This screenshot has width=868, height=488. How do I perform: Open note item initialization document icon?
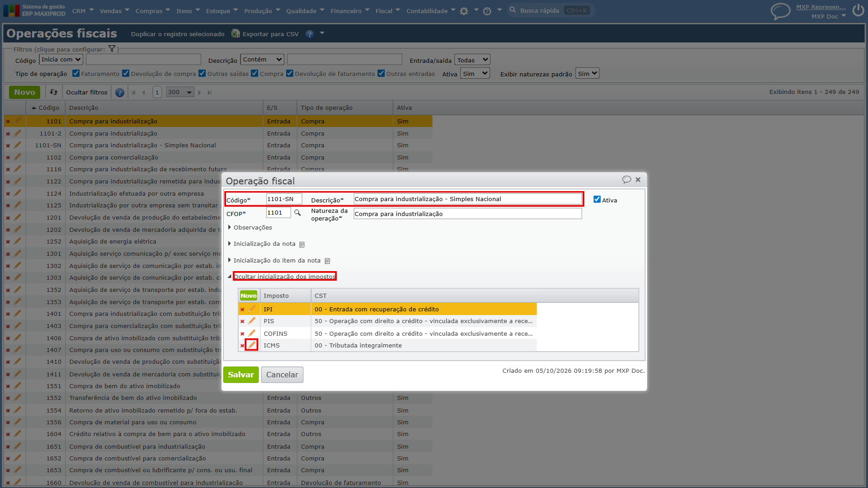tap(328, 261)
